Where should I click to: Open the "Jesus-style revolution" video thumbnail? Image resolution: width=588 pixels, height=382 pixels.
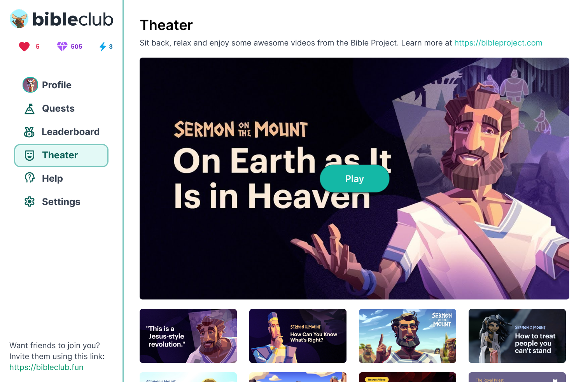coord(188,336)
